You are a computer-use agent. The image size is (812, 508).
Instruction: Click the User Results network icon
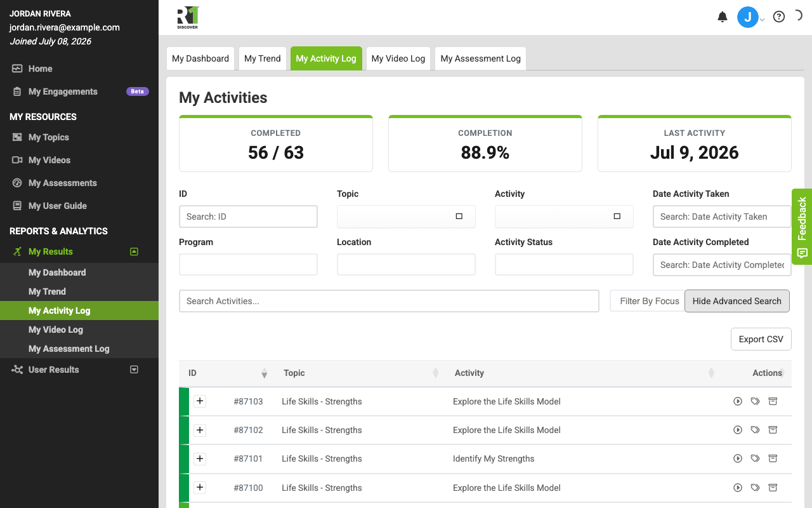tap(17, 370)
